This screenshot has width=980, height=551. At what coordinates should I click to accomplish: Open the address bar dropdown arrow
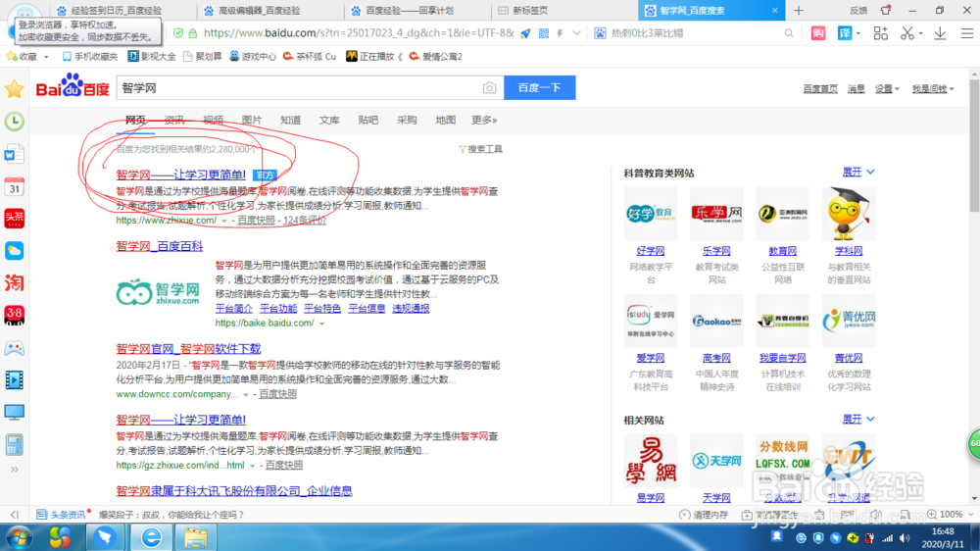pyautogui.click(x=576, y=33)
